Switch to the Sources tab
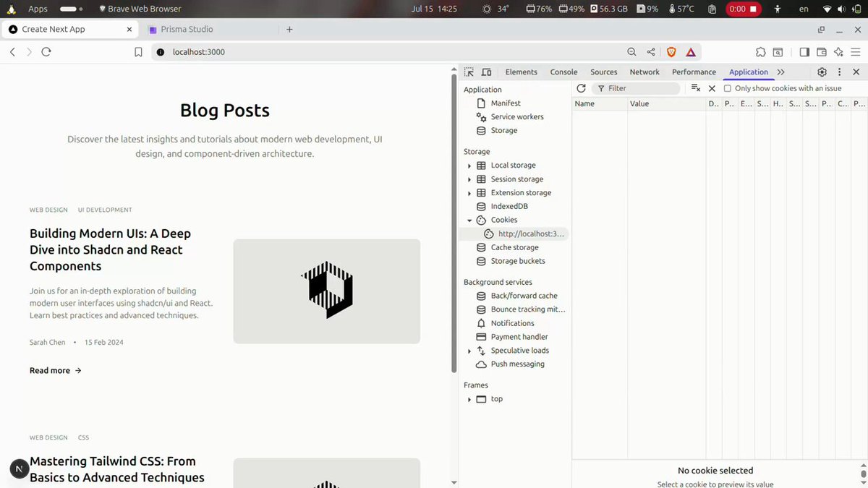The height and width of the screenshot is (488, 868). pos(604,72)
